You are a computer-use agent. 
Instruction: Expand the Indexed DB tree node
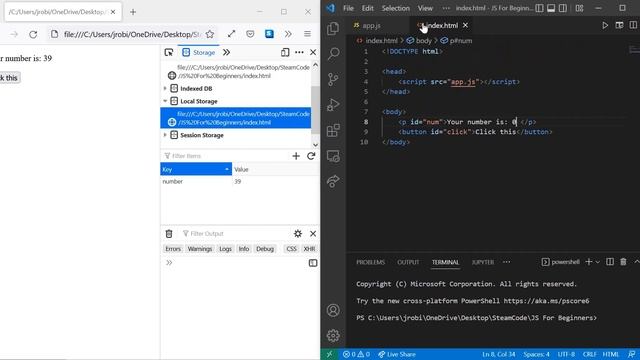(x=165, y=88)
